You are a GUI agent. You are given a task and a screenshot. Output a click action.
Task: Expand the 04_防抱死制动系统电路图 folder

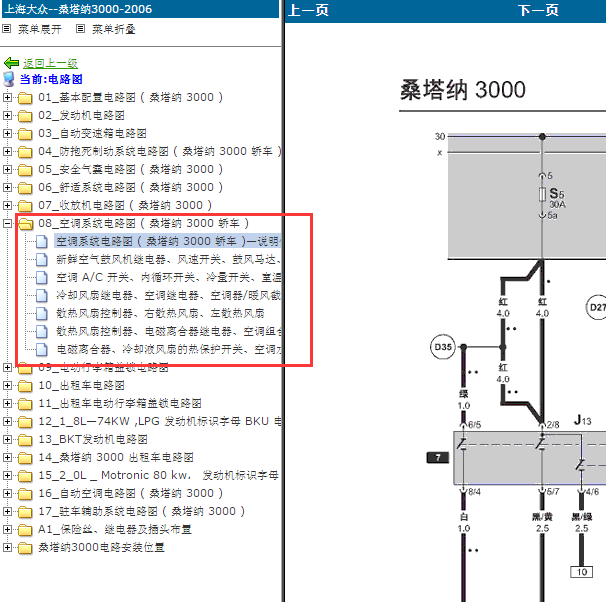[x=7, y=151]
